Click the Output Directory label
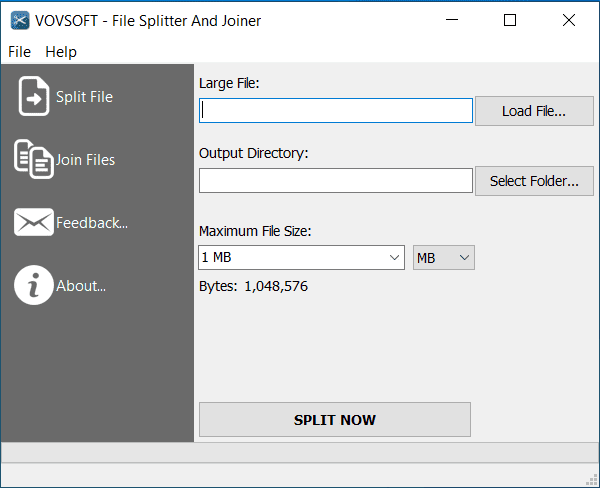600x488 pixels. [x=254, y=153]
